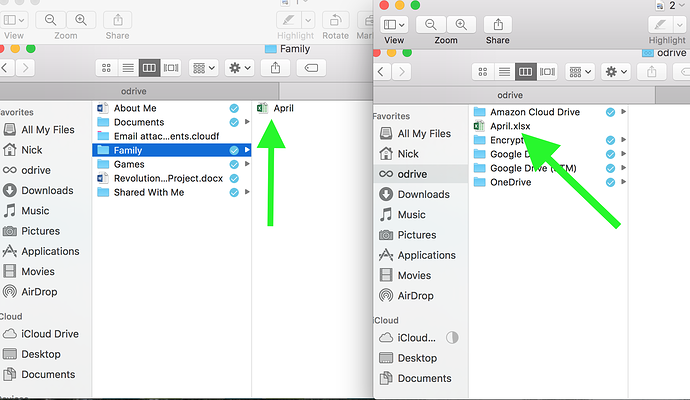This screenshot has height=400, width=690.
Task: Open Arrange dropdown in right Finder
Action: tap(580, 72)
